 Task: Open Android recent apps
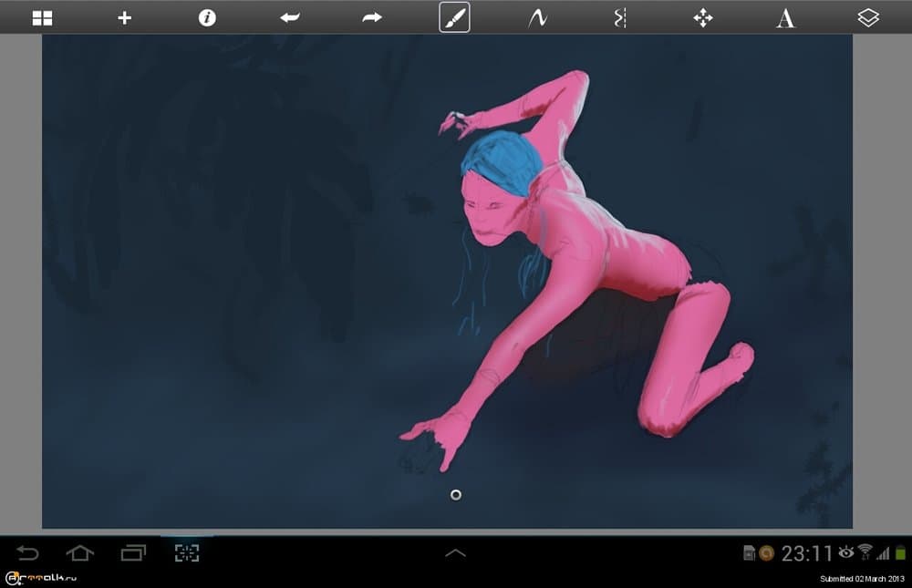tap(135, 552)
